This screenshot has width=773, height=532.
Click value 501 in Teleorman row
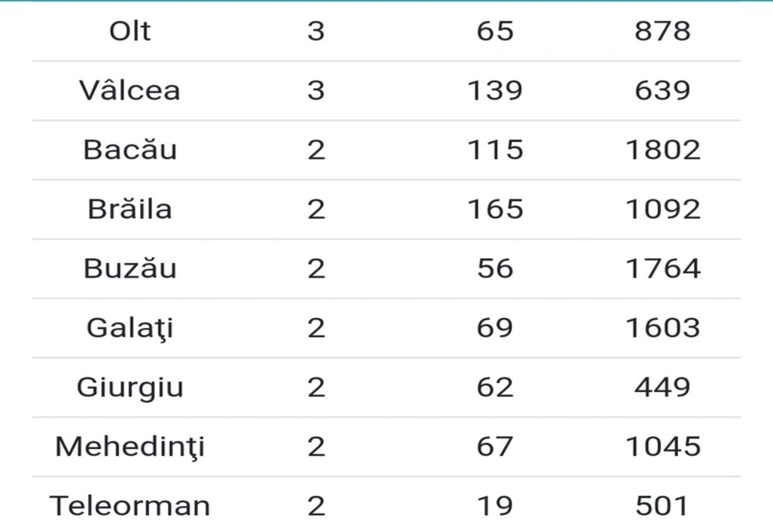tap(662, 506)
